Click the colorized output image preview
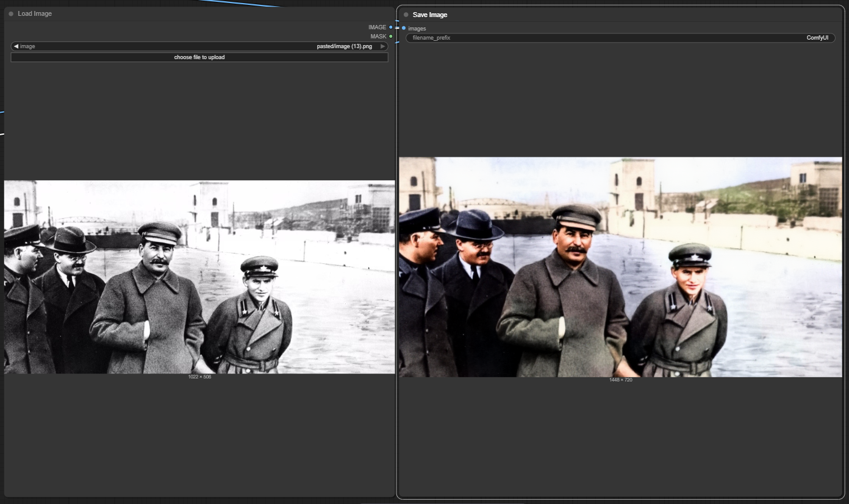The width and height of the screenshot is (849, 504). pos(620,267)
